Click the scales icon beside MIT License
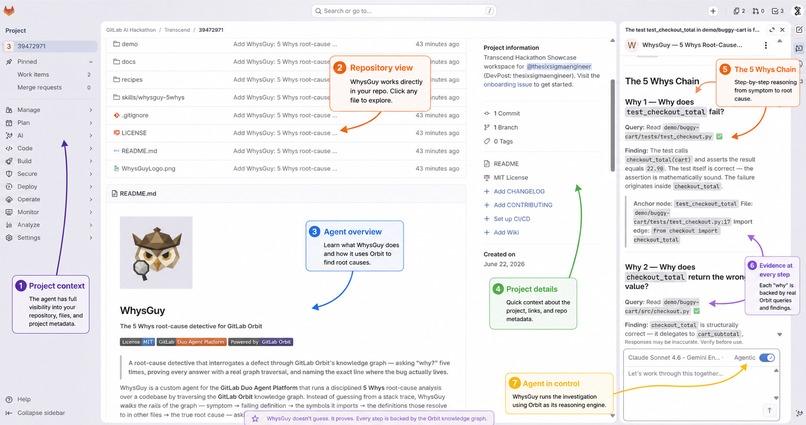Screen dimensions: 806x425 pyautogui.click(x=487, y=177)
